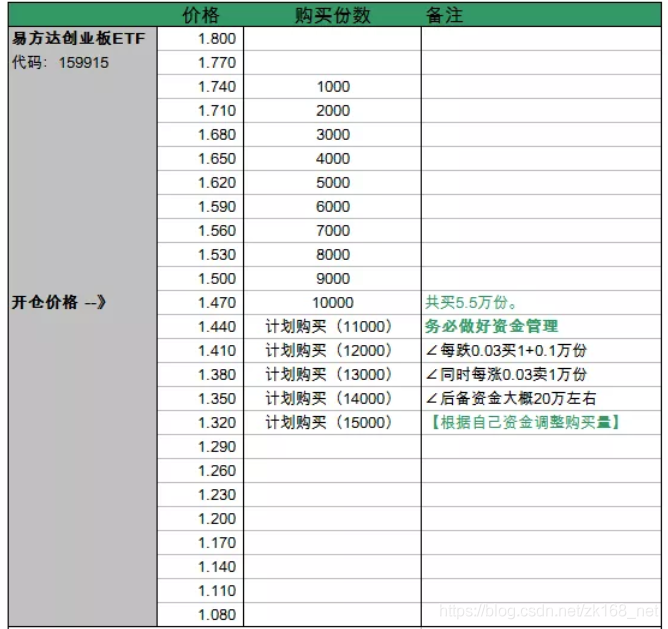Select price cell 1.680

(x=200, y=135)
